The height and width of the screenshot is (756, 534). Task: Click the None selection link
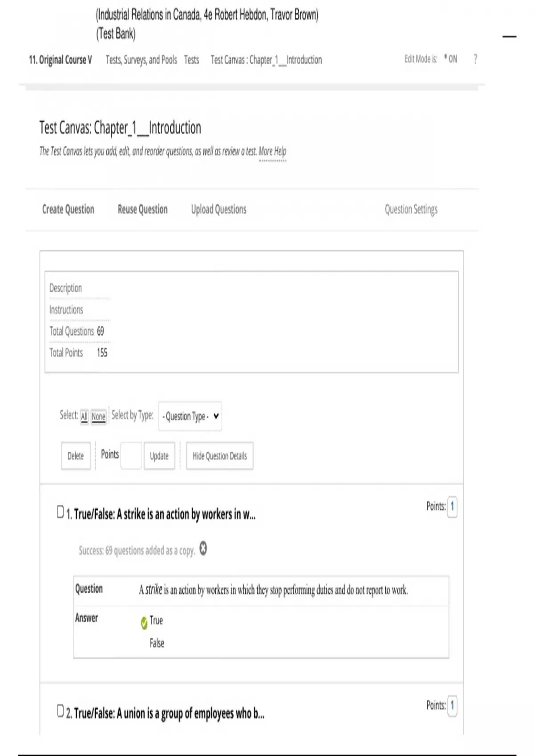tap(98, 417)
